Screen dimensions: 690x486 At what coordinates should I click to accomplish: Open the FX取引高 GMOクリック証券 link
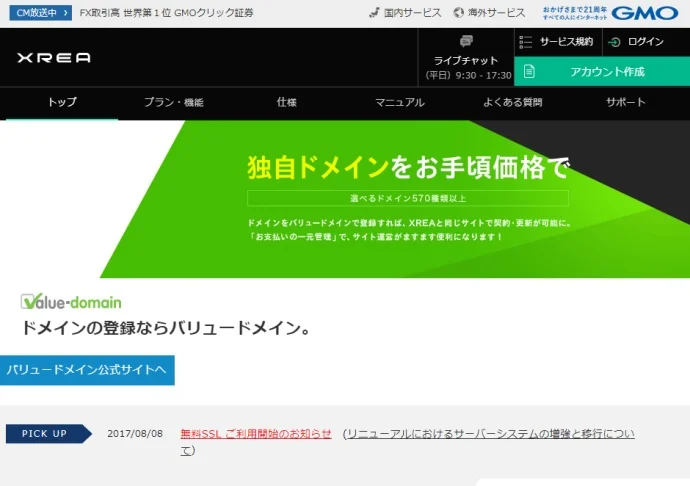pos(166,13)
